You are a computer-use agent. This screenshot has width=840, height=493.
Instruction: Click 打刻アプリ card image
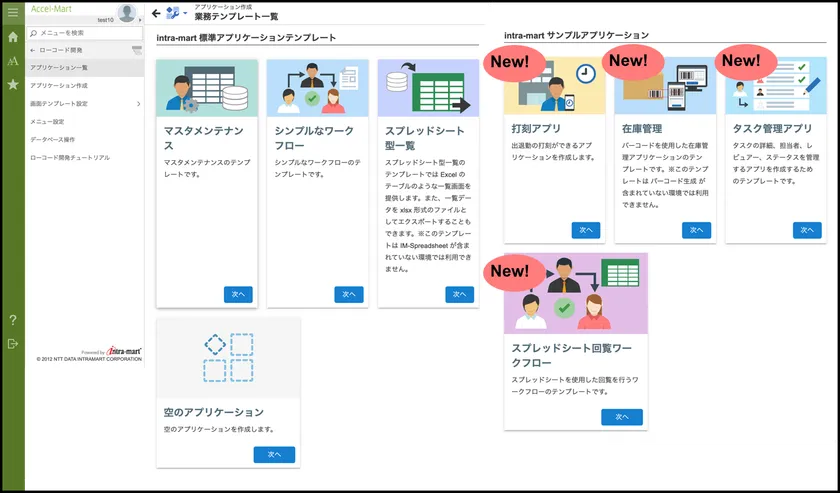pyautogui.click(x=554, y=86)
